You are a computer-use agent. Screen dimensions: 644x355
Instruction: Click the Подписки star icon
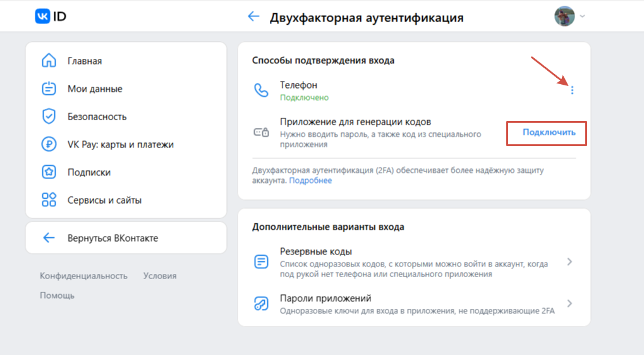pos(49,172)
